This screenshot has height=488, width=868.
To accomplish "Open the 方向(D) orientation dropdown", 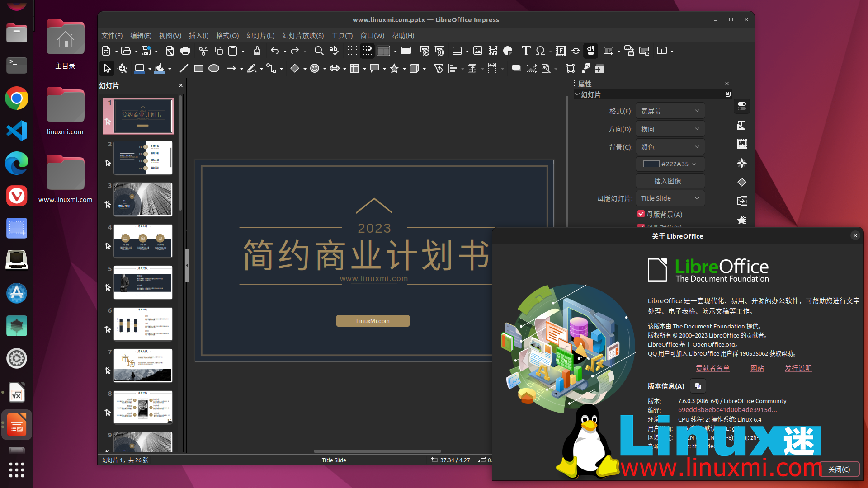I will pos(670,129).
